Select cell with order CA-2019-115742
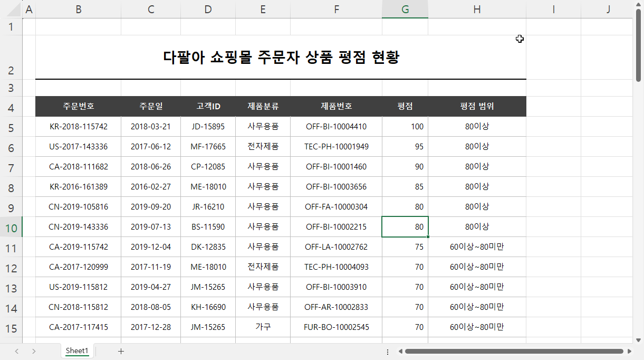Viewport: 644px width, 360px height. tap(79, 247)
